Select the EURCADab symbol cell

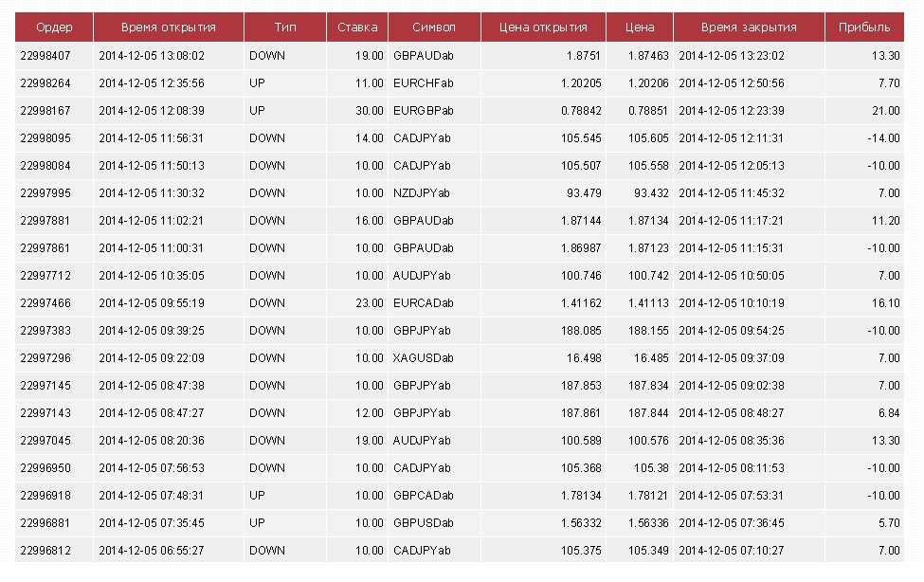tap(423, 303)
